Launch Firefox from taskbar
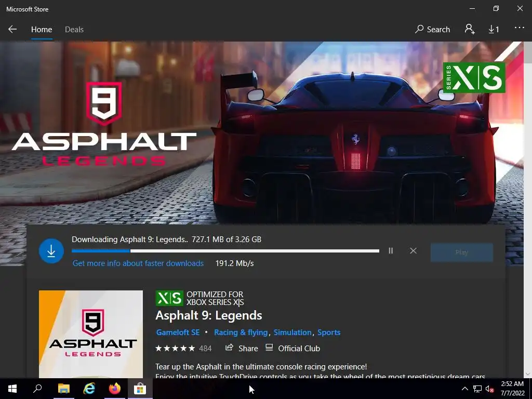The height and width of the screenshot is (399, 532). 115,389
